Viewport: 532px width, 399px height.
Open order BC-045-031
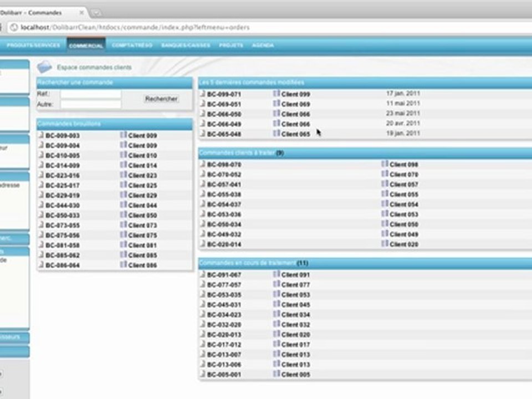(224, 305)
